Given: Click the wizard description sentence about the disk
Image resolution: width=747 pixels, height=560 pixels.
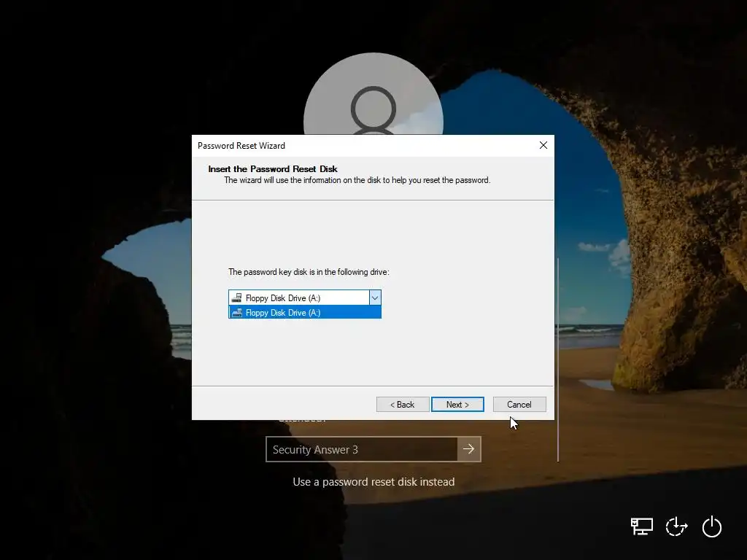Looking at the screenshot, I should (357, 180).
